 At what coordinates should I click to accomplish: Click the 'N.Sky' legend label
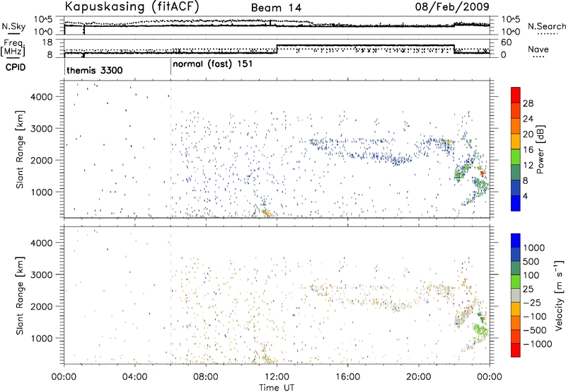click(13, 26)
